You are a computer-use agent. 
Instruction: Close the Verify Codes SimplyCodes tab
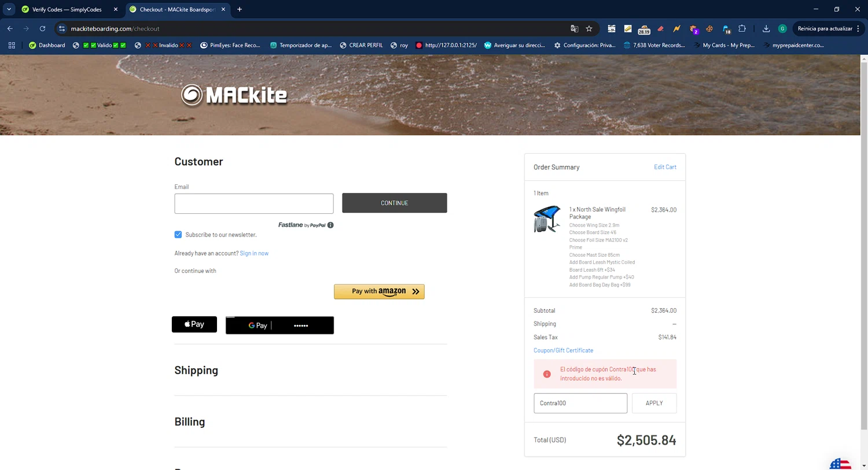[x=115, y=9]
